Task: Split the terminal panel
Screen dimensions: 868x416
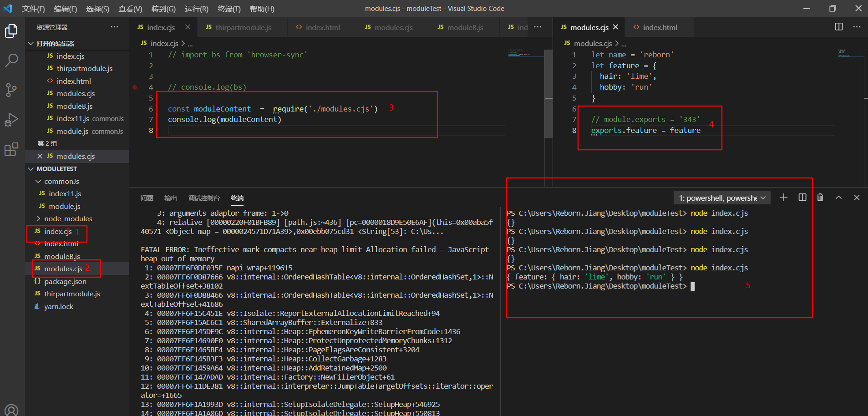Action: pos(802,197)
